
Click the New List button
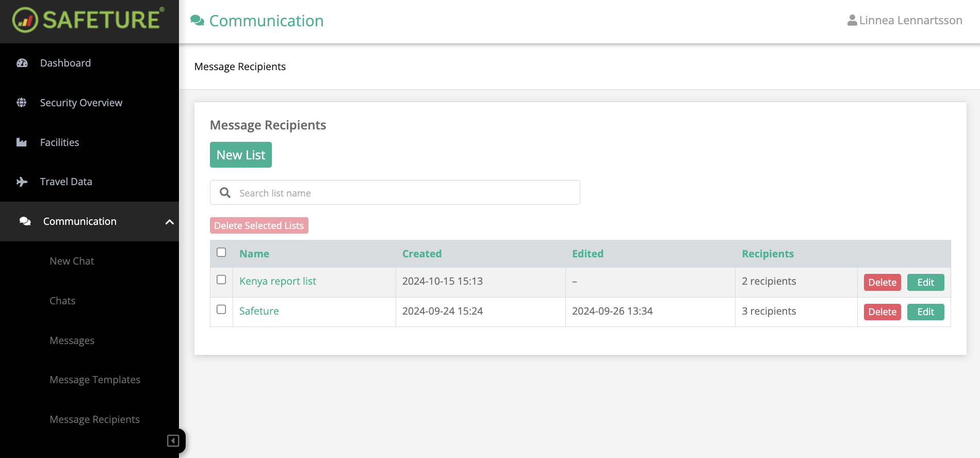click(x=241, y=155)
